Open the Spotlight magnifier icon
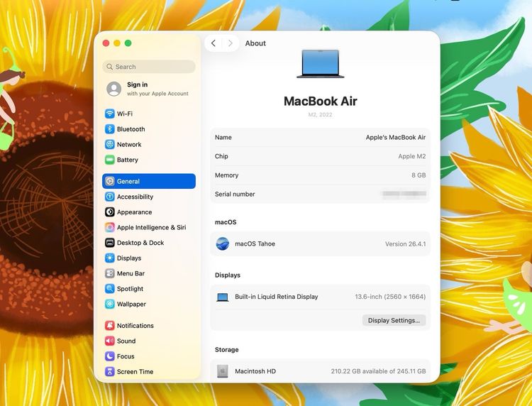The width and height of the screenshot is (532, 406). click(109, 289)
